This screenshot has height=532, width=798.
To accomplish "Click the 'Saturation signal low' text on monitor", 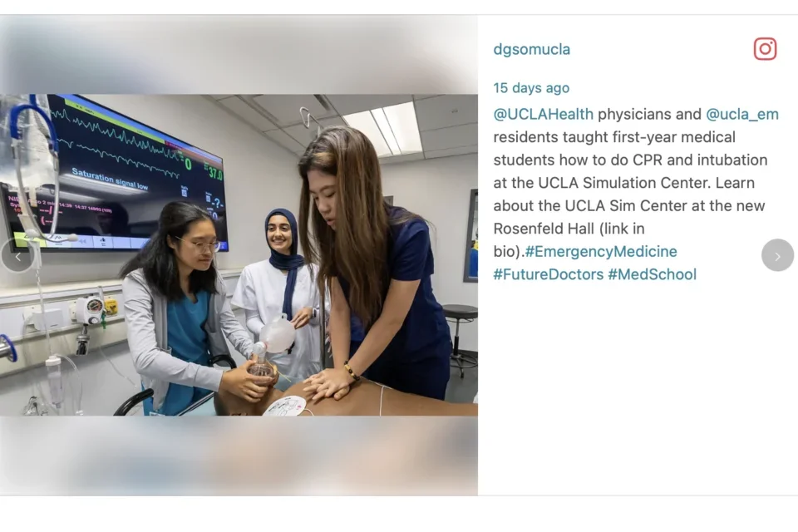I will (x=110, y=179).
